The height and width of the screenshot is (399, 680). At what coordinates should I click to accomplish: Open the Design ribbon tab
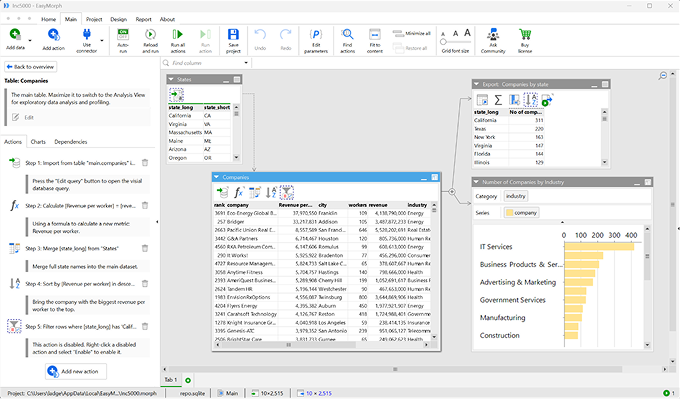118,19
